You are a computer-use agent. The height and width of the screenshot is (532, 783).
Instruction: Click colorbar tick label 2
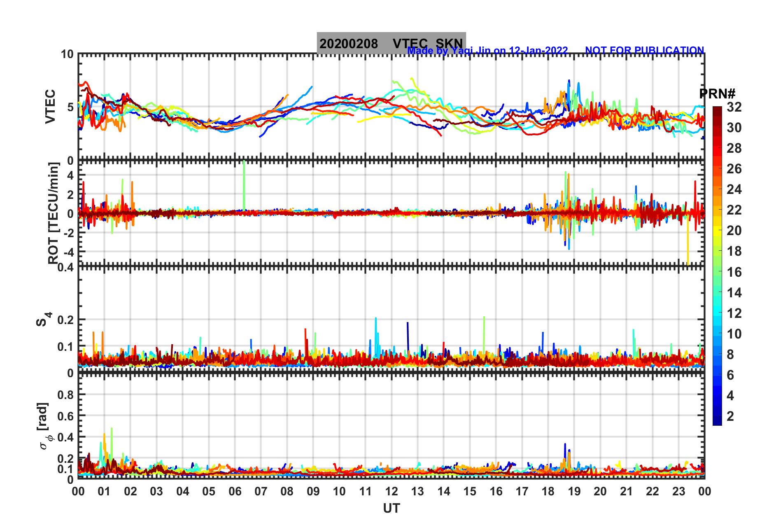(x=730, y=416)
